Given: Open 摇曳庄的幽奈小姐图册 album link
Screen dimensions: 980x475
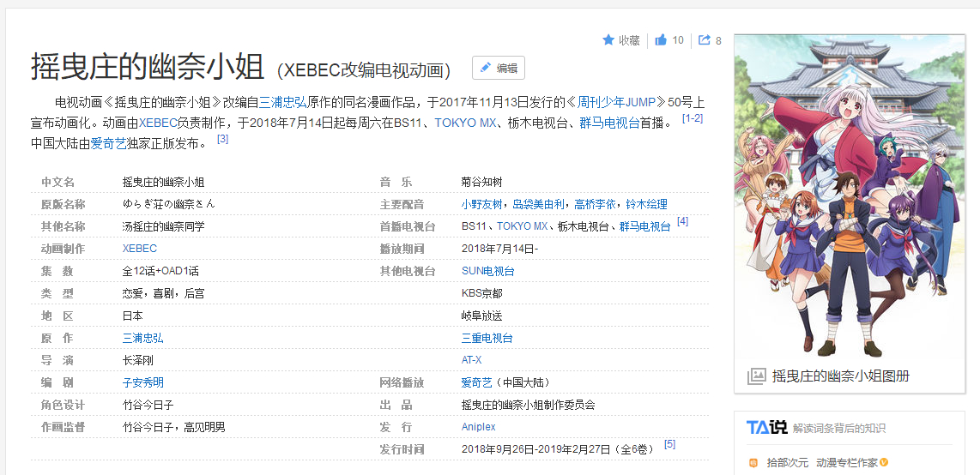Looking at the screenshot, I should tap(841, 376).
